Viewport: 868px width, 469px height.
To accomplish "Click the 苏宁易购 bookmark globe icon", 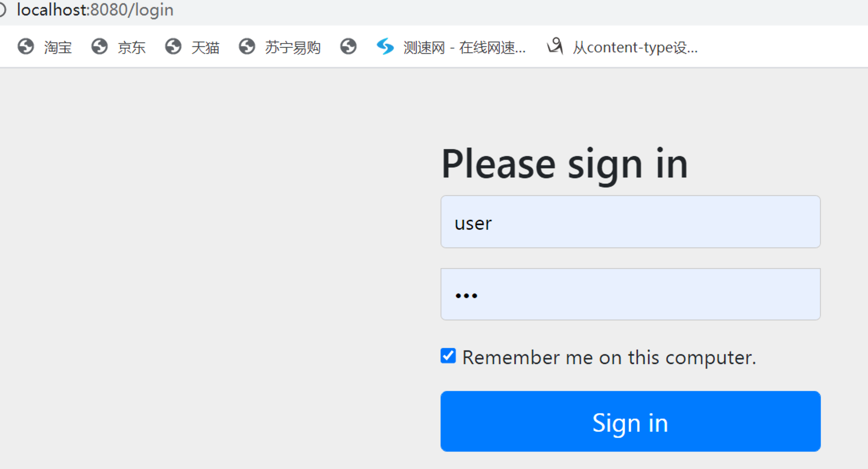I will [247, 47].
